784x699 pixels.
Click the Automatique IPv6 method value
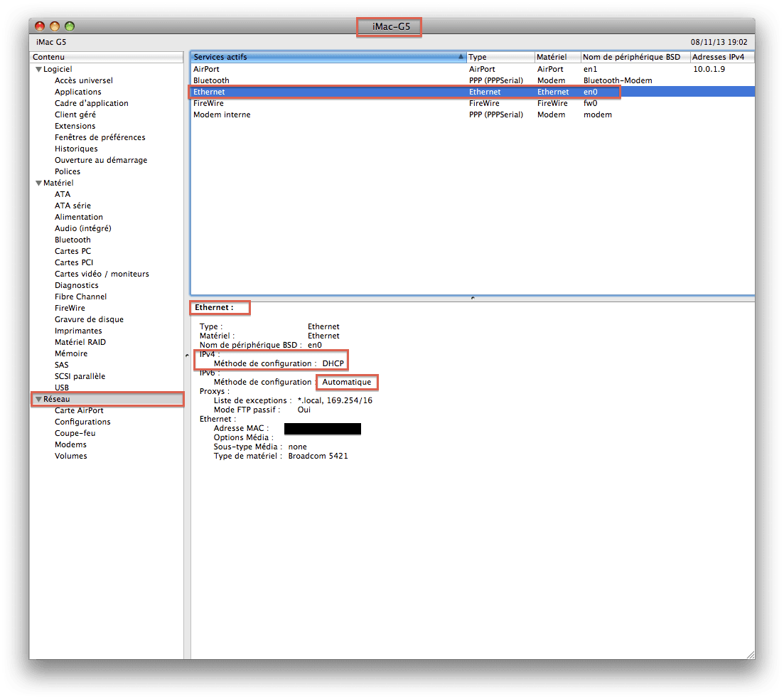(x=346, y=383)
